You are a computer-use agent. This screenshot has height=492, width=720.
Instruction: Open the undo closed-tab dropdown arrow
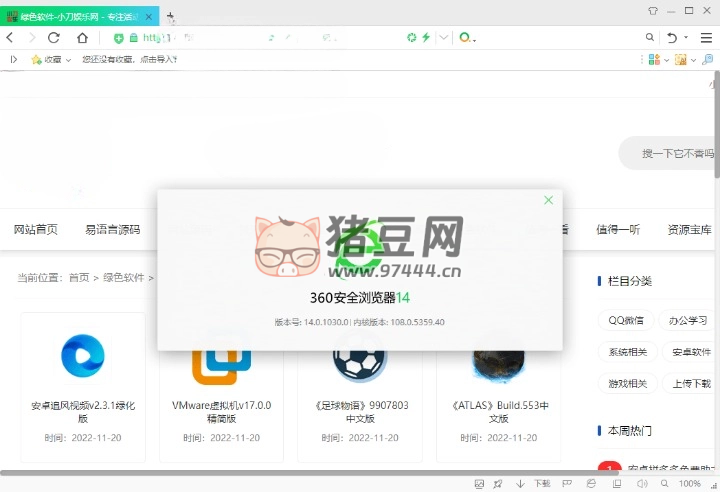[x=687, y=37]
